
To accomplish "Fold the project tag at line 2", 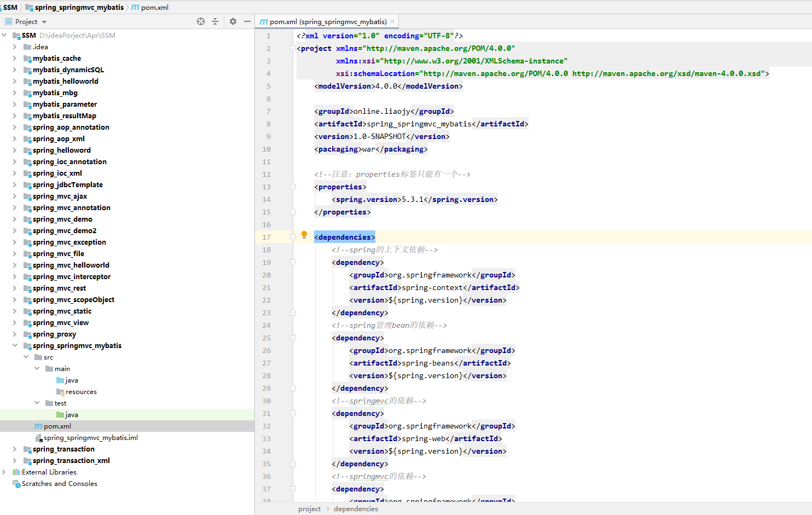I will (293, 48).
